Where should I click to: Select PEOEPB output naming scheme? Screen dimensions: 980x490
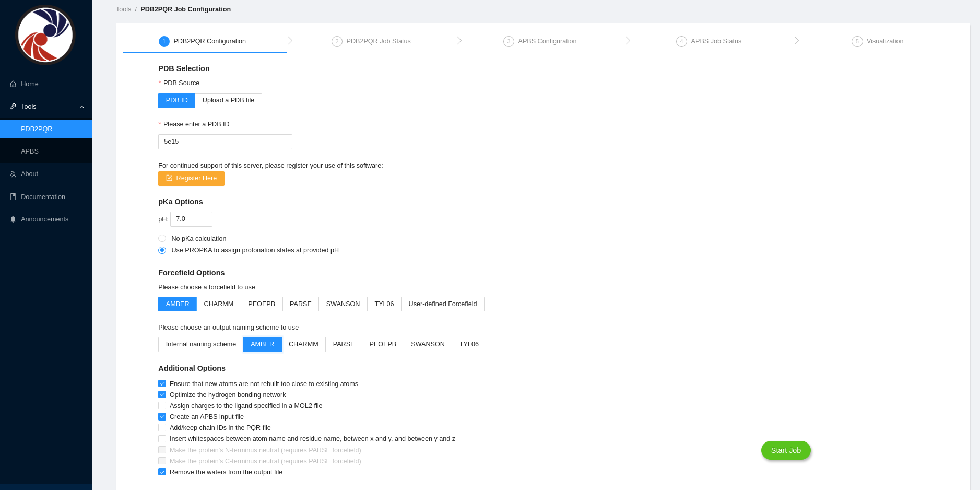coord(383,344)
